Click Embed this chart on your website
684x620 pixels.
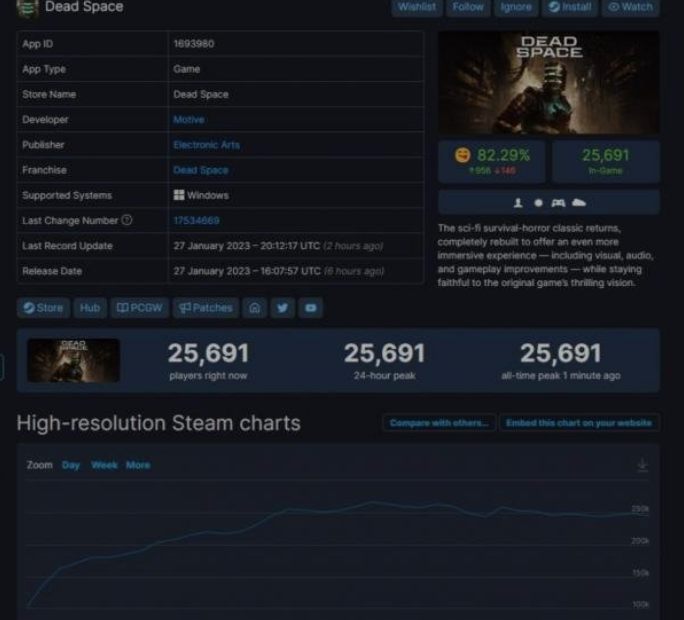pos(579,423)
